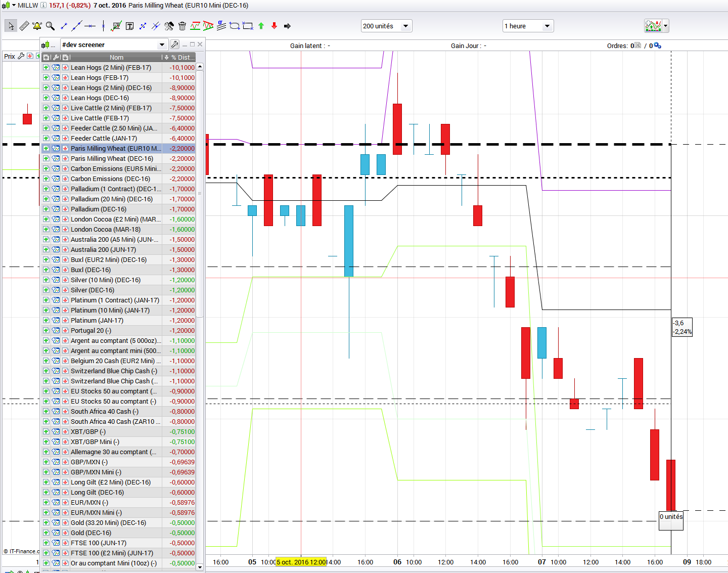This screenshot has width=728, height=573.
Task: Expand the indicators button dropdown arrow
Action: [666, 26]
